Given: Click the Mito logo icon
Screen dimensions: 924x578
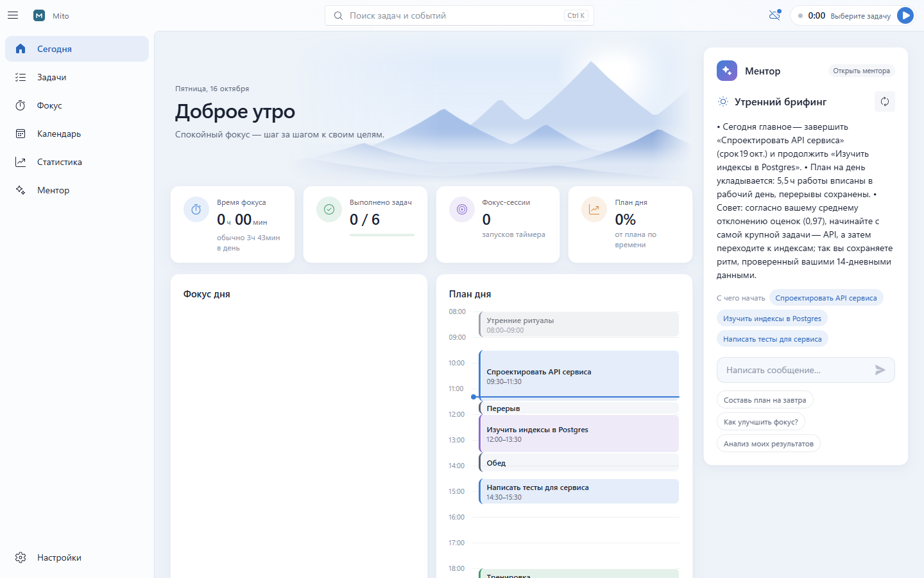Looking at the screenshot, I should coord(39,15).
